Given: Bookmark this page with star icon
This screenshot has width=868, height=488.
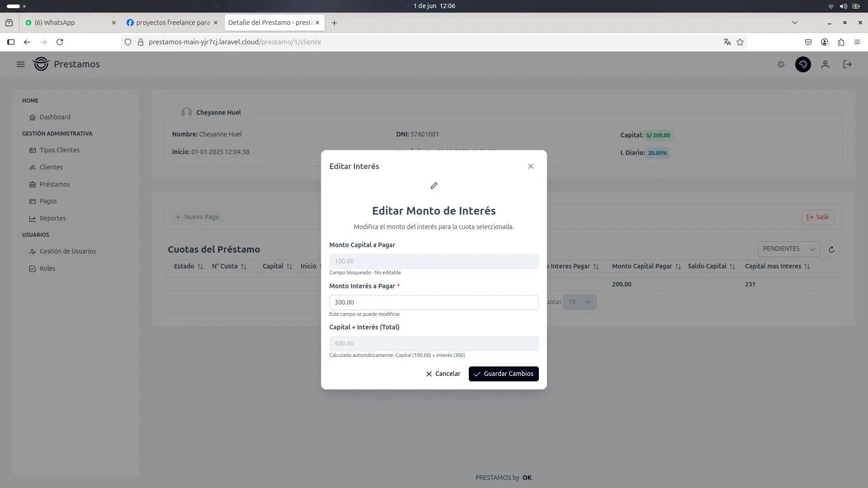Looking at the screenshot, I should [x=740, y=42].
